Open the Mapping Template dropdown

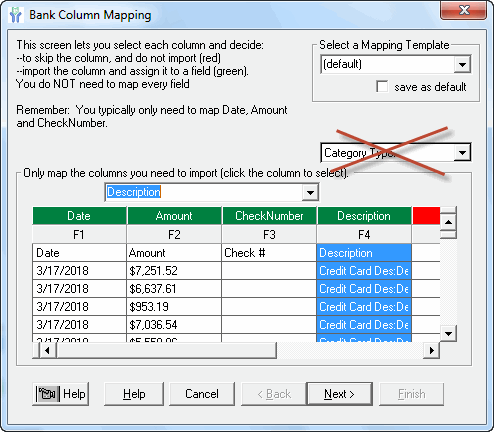point(462,64)
